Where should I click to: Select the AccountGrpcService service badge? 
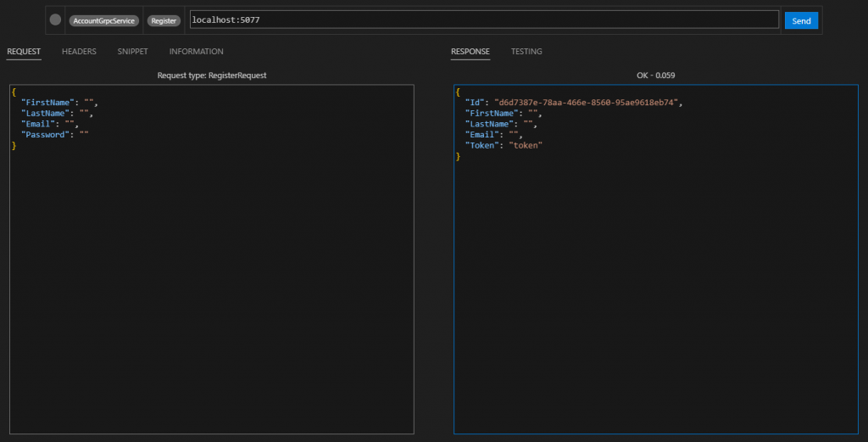pos(103,20)
